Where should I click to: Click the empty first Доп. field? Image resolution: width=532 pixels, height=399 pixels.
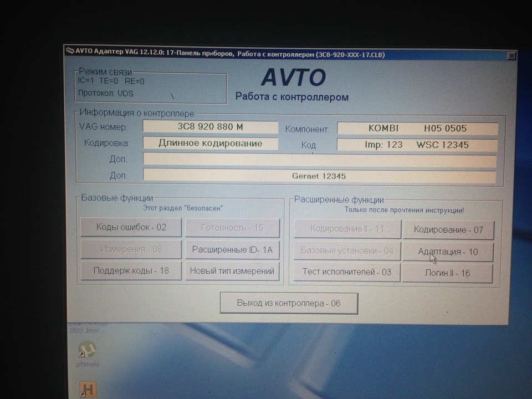320,160
